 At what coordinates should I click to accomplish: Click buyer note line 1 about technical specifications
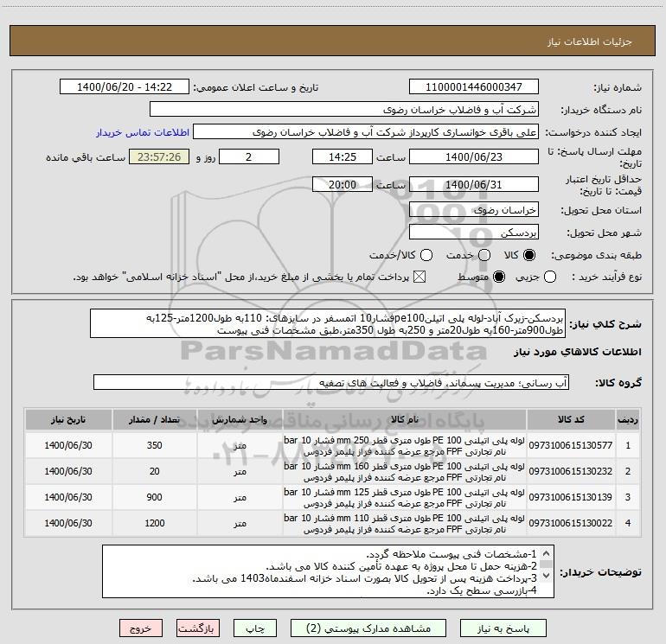tap(451, 554)
